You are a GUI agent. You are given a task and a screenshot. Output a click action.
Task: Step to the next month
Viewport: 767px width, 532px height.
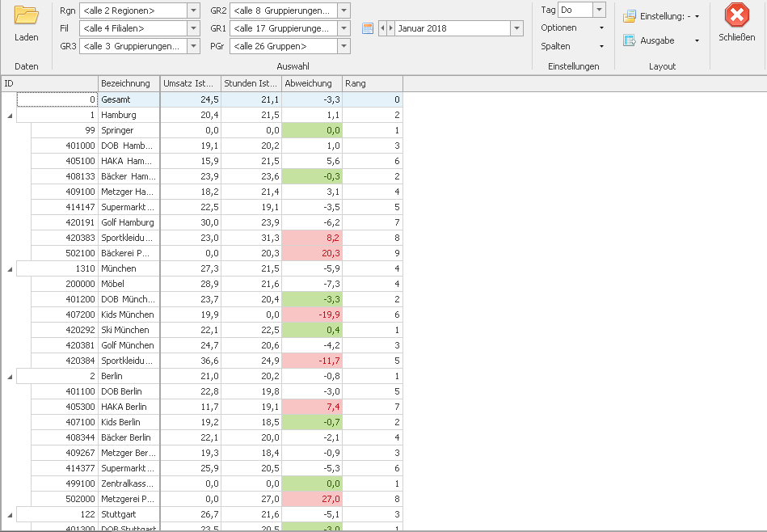[x=390, y=28]
